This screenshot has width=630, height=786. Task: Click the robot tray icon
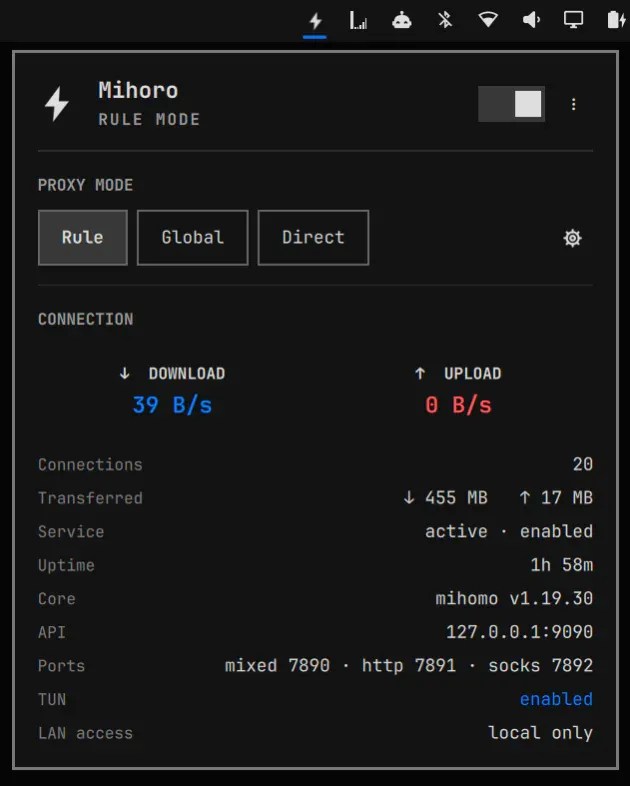point(401,21)
